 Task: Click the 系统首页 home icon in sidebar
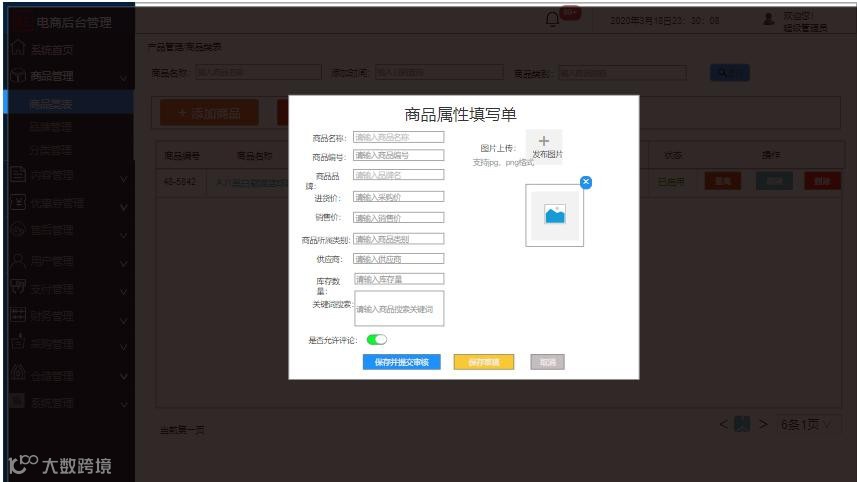tap(17, 48)
